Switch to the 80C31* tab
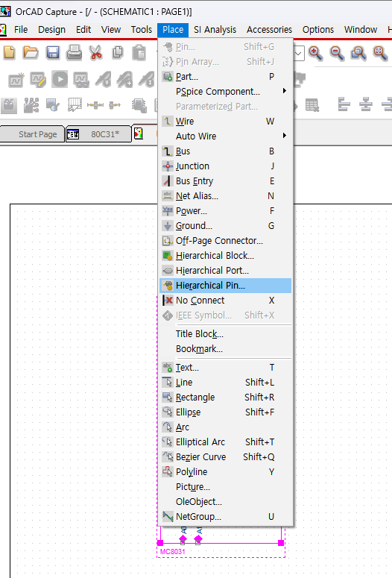This screenshot has height=578, width=392. [98, 134]
